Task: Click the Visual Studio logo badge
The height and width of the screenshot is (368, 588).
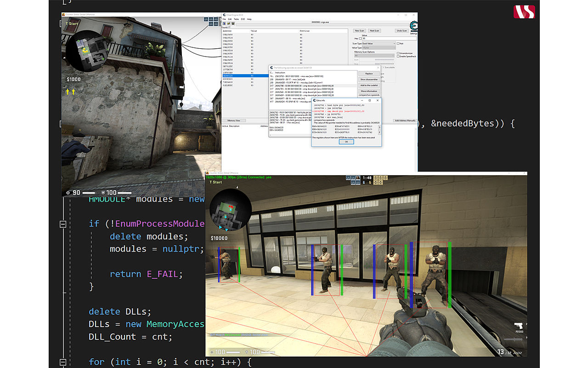Action: 524,12
